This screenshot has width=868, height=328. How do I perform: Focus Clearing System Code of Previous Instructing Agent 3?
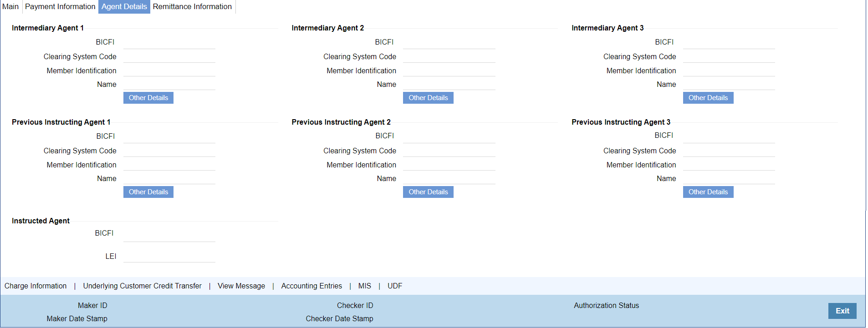click(x=729, y=151)
